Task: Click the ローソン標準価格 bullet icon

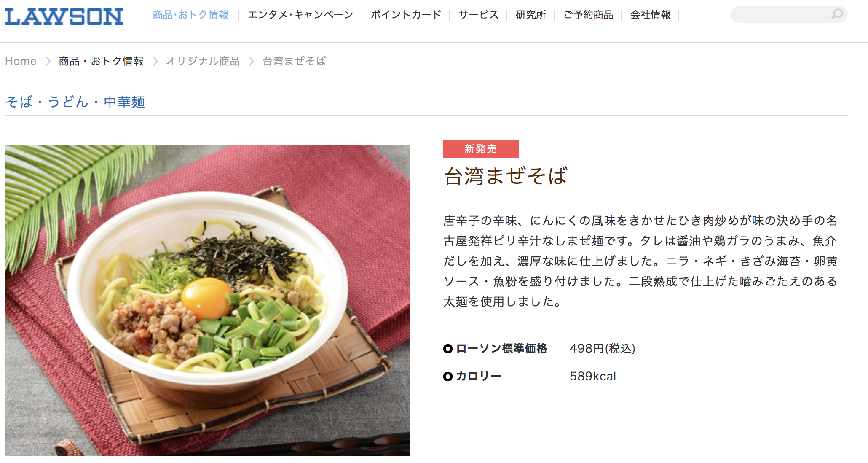Action: click(x=448, y=349)
